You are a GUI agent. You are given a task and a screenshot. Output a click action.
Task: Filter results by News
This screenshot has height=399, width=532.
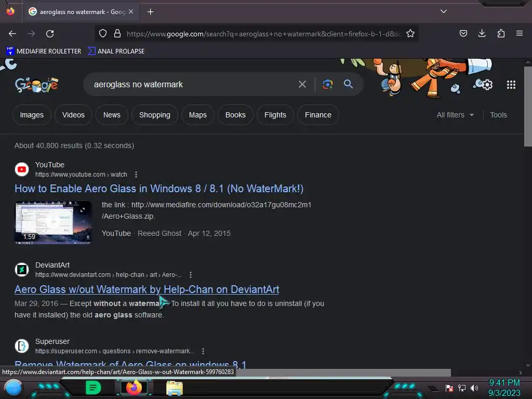point(112,115)
